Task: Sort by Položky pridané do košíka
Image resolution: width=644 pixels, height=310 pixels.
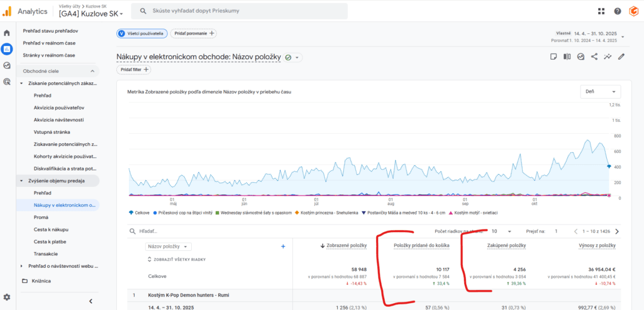Action: tap(421, 245)
